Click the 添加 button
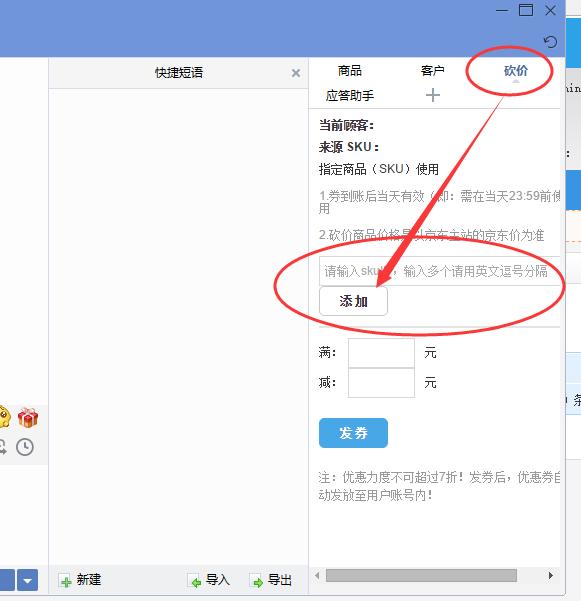This screenshot has width=581, height=601. tap(353, 302)
